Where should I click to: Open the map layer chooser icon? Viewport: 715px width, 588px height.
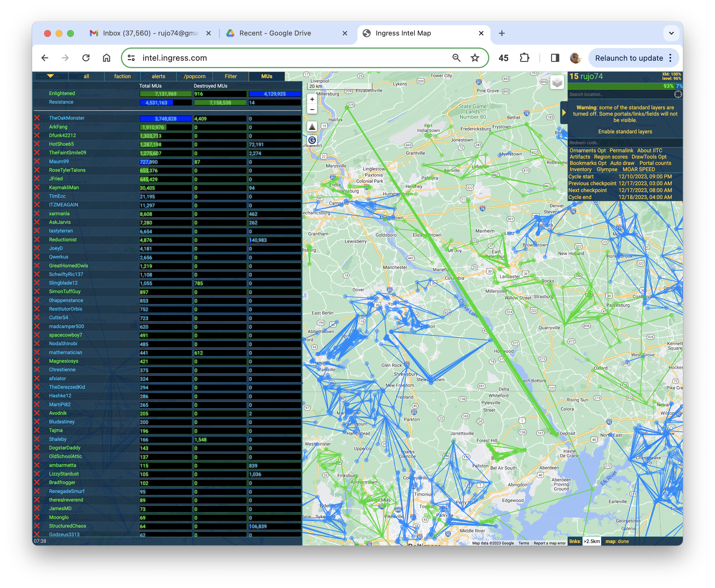coord(557,83)
